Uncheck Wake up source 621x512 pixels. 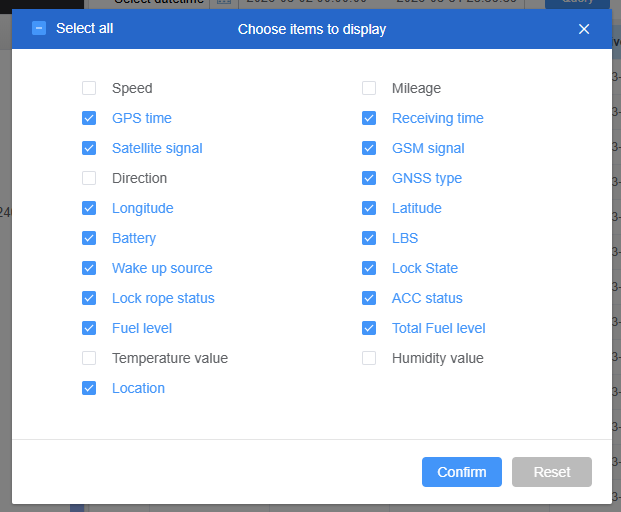pyautogui.click(x=89, y=268)
